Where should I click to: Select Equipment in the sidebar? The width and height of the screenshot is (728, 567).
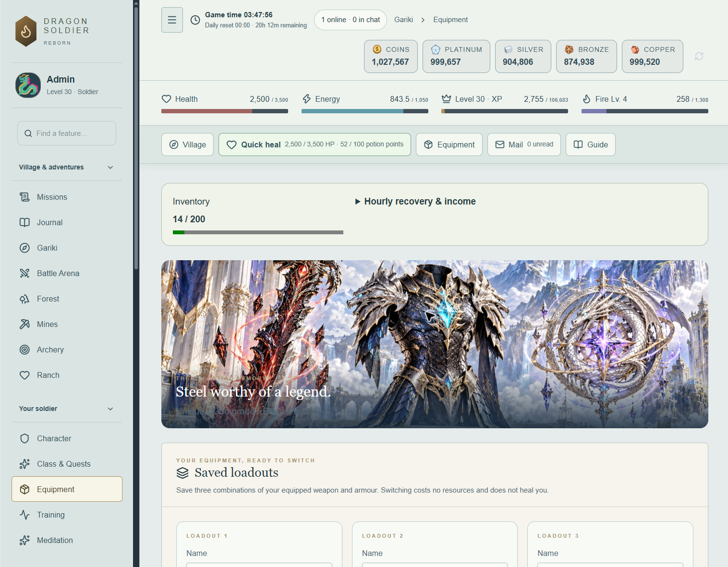pos(67,489)
